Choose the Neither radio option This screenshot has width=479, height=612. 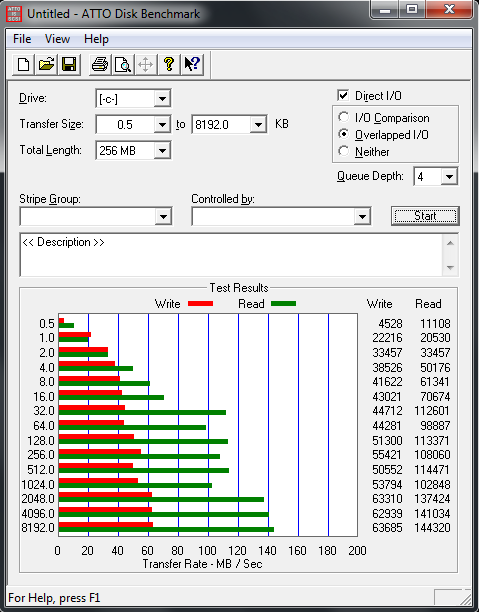point(344,151)
